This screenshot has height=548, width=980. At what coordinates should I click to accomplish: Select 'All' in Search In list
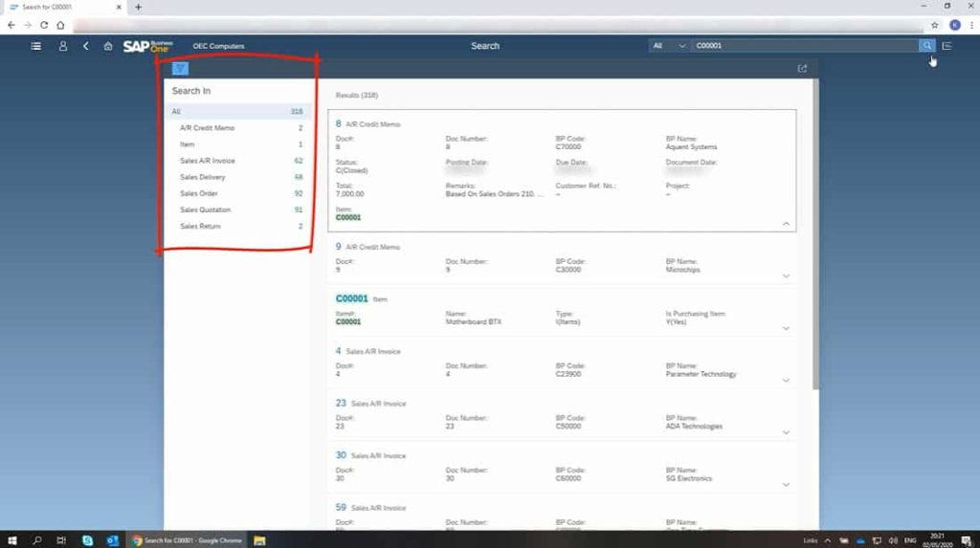(237, 111)
